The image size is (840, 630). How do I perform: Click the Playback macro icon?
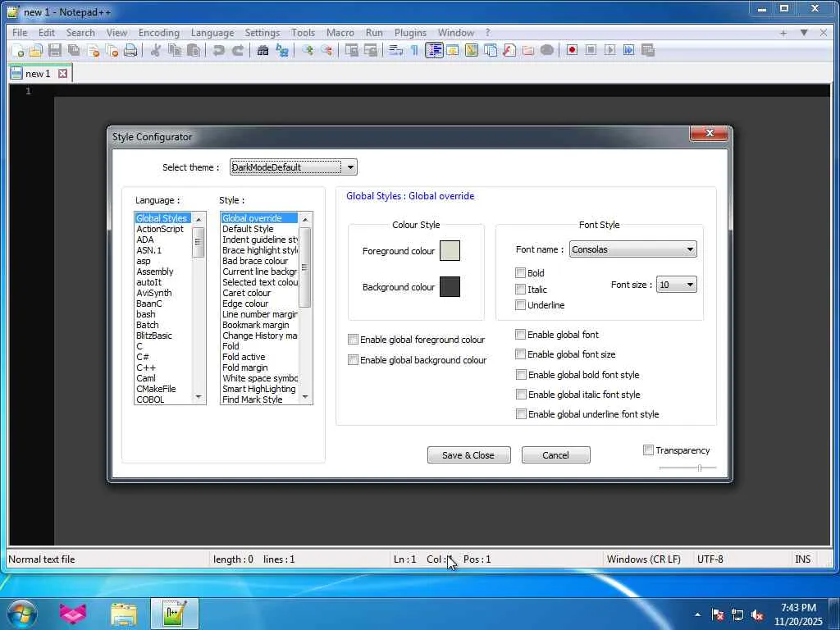[609, 50]
